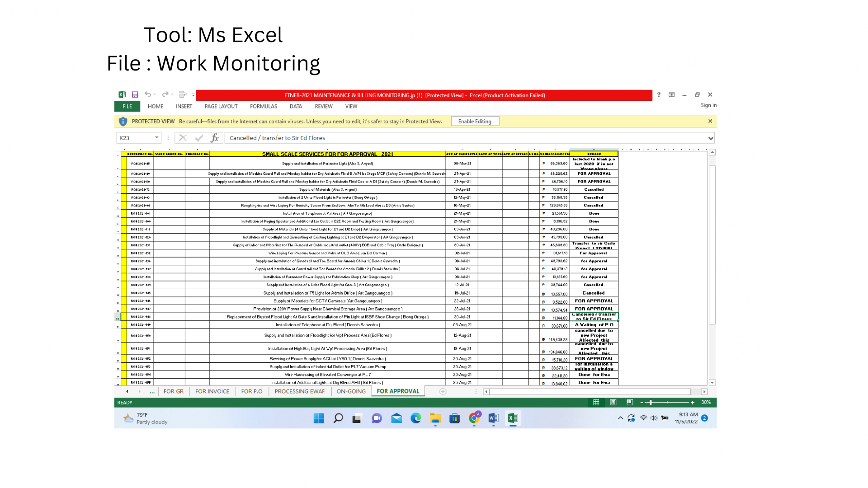
Task: Switch to the PROCESSING EWAF sheet tab
Action: (x=299, y=391)
